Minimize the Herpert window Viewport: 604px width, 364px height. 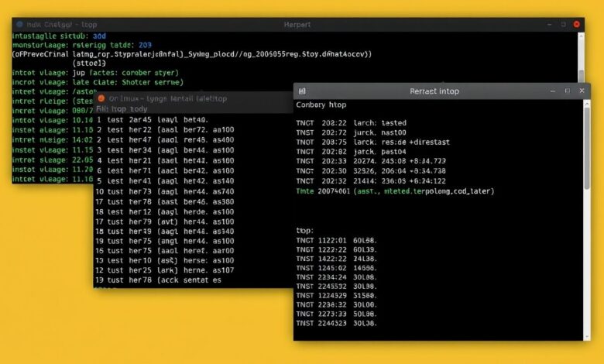[x=549, y=24]
